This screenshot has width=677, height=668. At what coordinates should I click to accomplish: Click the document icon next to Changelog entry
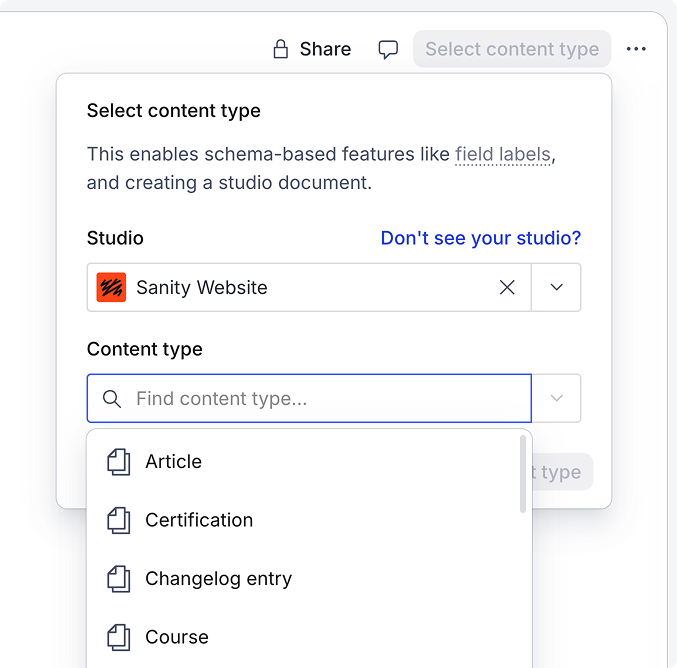coord(118,579)
